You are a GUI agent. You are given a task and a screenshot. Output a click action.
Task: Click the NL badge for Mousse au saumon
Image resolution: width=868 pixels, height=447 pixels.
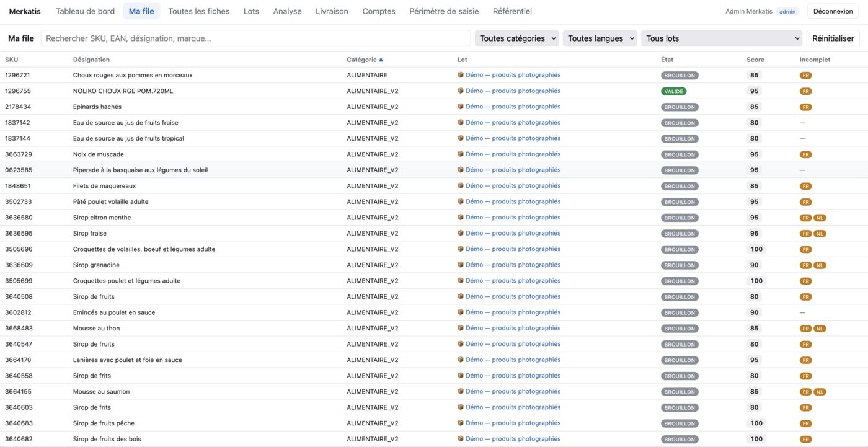click(x=820, y=392)
